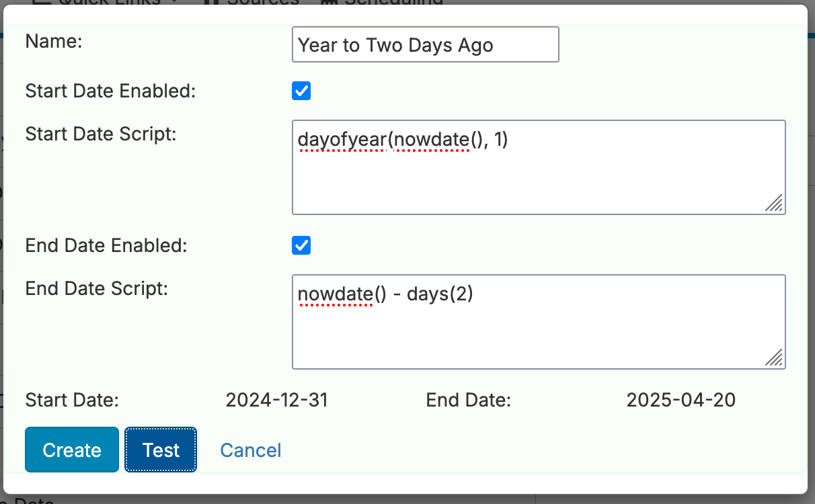Cancel the date range dialog

[x=251, y=450]
